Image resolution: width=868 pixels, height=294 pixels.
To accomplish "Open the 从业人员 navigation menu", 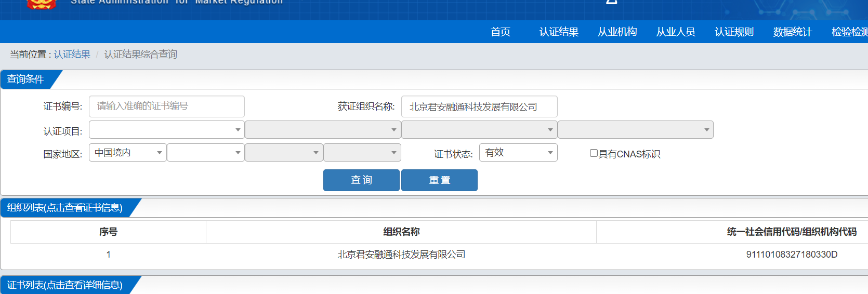I will tap(676, 32).
